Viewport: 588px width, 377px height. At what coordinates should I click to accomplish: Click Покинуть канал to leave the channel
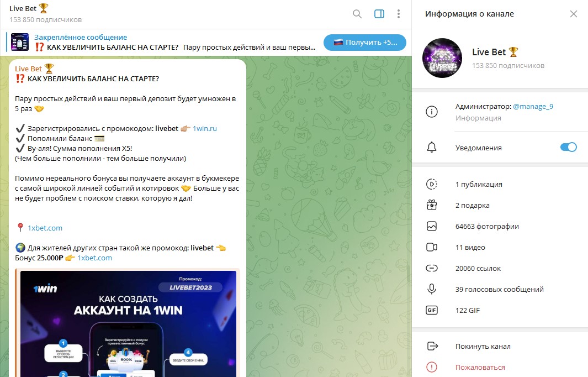483,346
